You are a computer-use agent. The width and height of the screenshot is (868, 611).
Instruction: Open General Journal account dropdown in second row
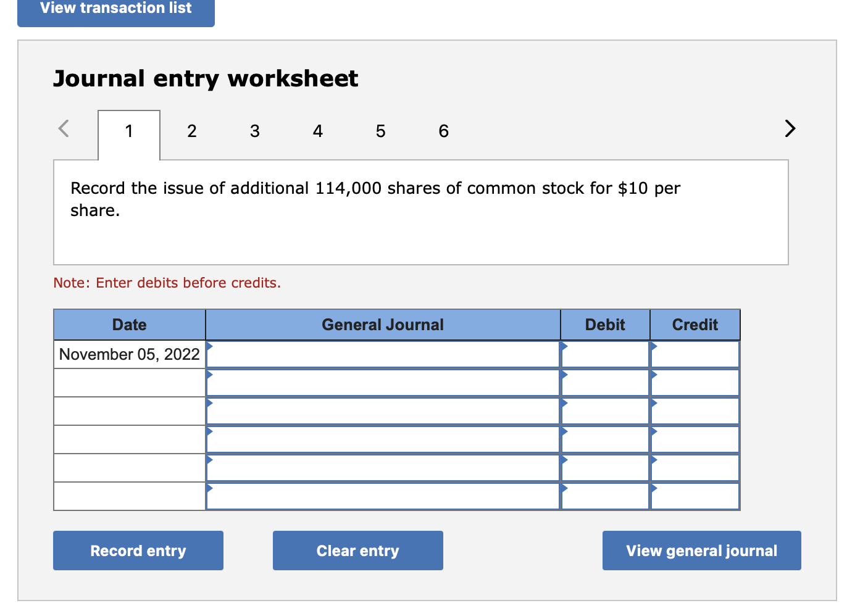(383, 383)
